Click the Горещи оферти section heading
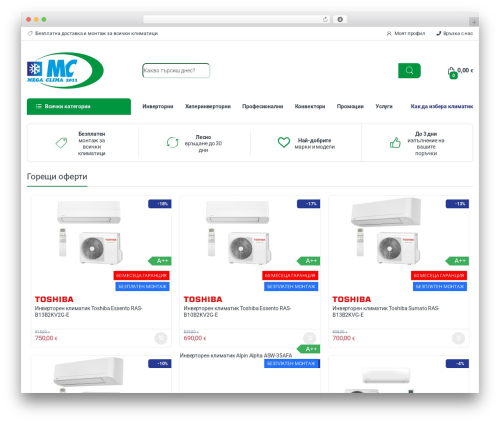 pyautogui.click(x=57, y=177)
